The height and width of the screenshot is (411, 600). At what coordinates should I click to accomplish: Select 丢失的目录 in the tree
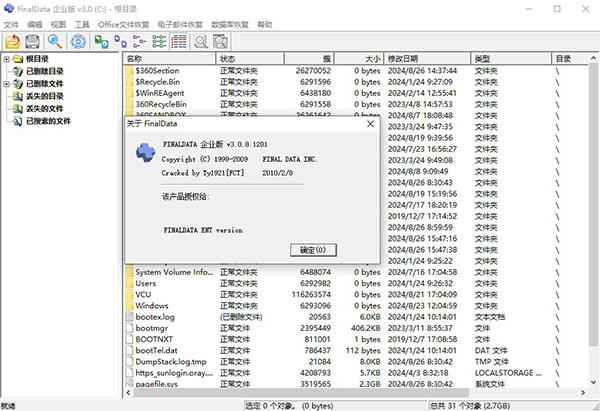pyautogui.click(x=44, y=96)
